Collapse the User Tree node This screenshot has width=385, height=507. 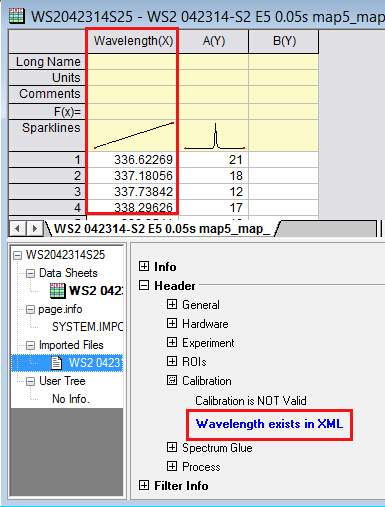pos(30,382)
